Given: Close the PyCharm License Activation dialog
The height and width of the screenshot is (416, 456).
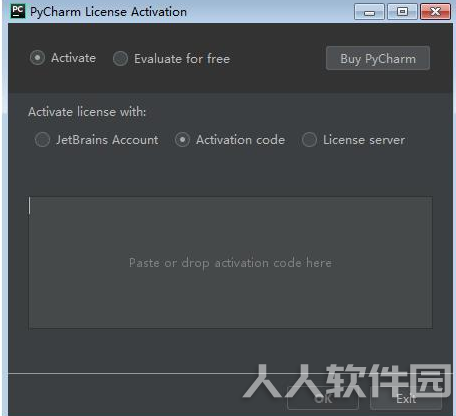Looking at the screenshot, I should (435, 12).
